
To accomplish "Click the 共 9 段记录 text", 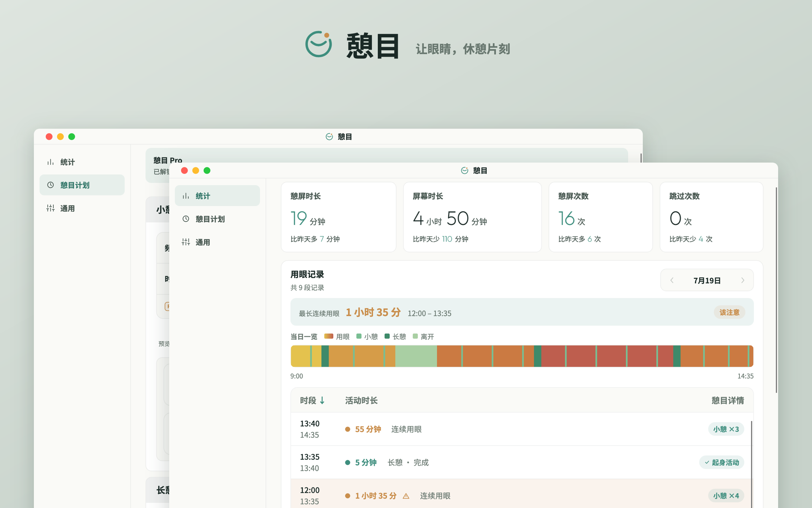I will click(307, 287).
